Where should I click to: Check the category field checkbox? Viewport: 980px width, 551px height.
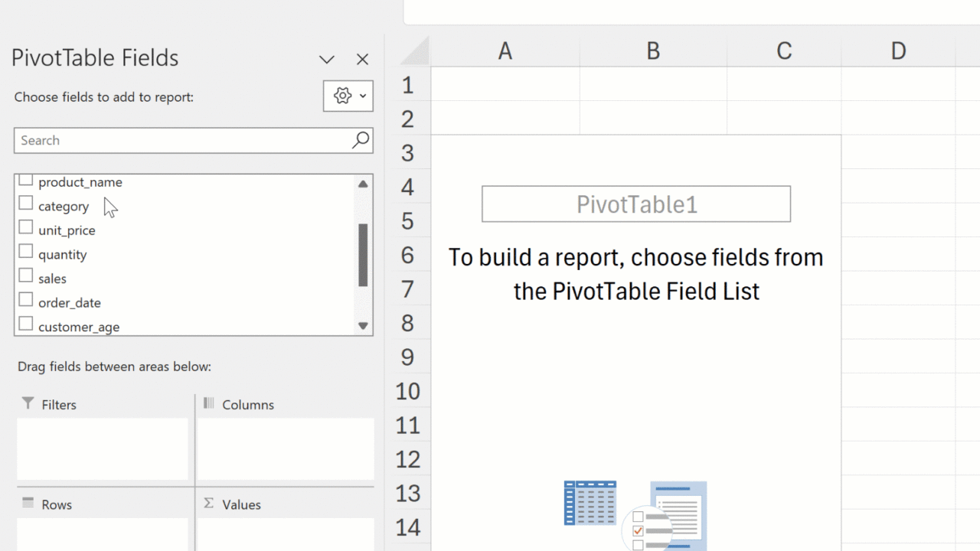26,204
